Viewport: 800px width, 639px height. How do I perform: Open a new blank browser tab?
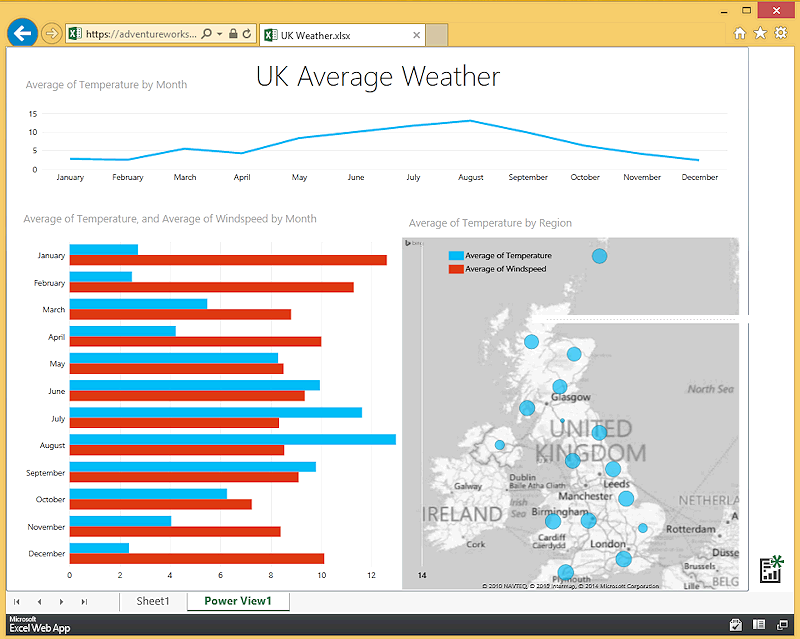(x=437, y=35)
